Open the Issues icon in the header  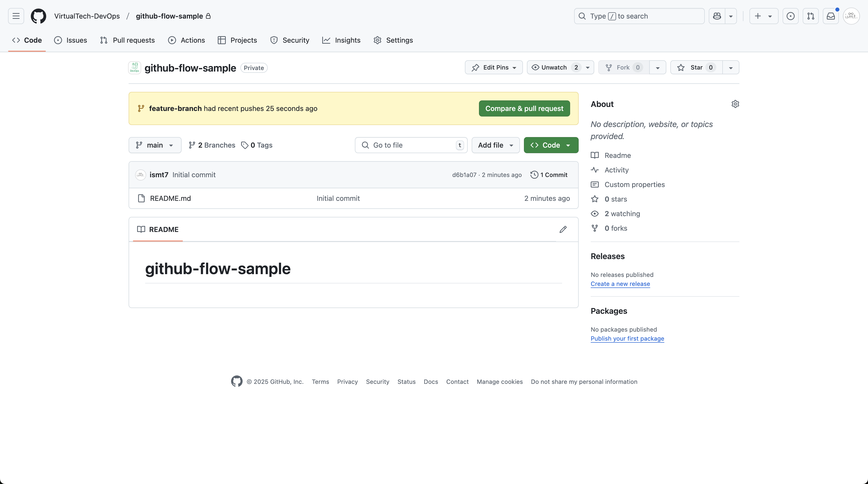click(790, 16)
